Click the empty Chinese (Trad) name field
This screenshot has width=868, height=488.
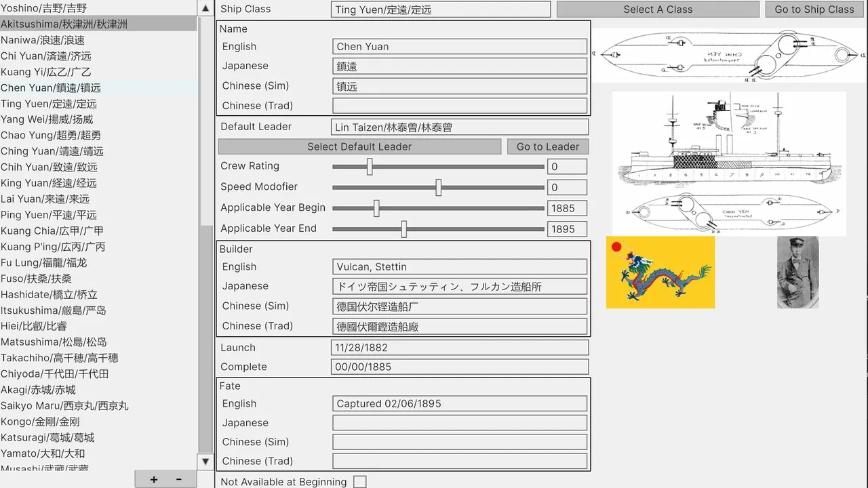pos(460,106)
